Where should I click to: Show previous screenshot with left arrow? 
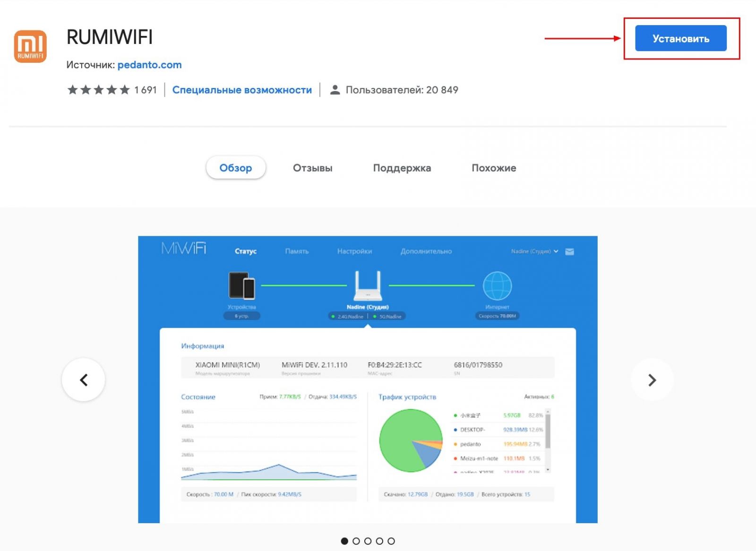tap(84, 380)
